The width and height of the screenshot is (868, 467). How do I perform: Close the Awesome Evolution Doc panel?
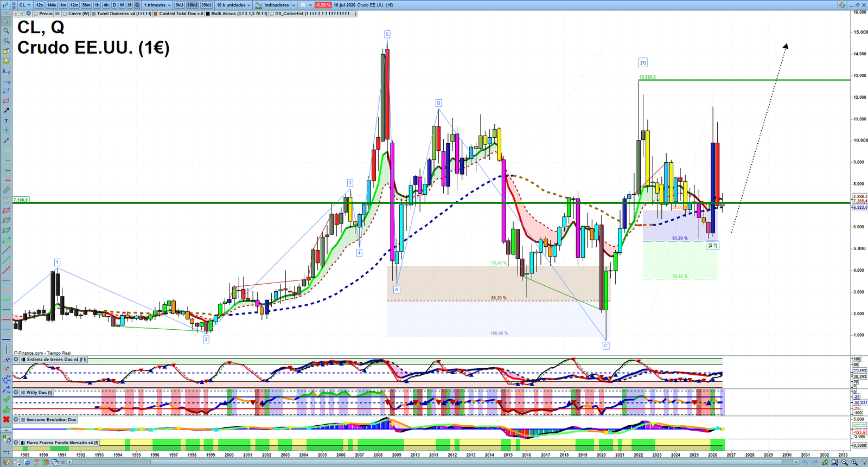point(16,419)
